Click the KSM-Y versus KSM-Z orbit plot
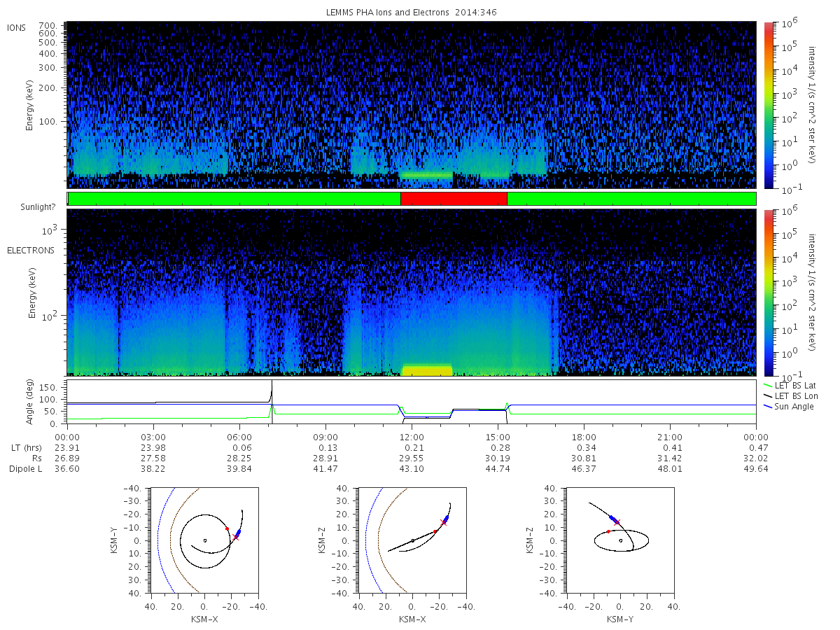This screenshot has width=840, height=630. pos(619,540)
